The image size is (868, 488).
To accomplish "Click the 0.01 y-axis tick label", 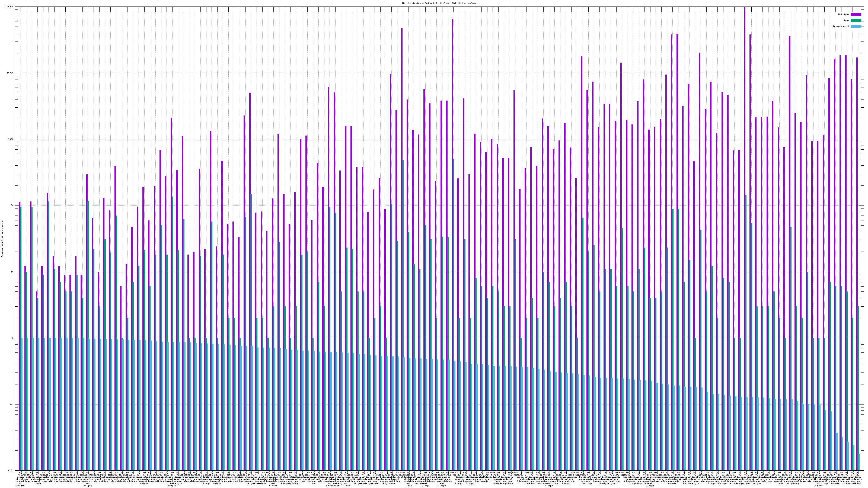I will (x=11, y=470).
